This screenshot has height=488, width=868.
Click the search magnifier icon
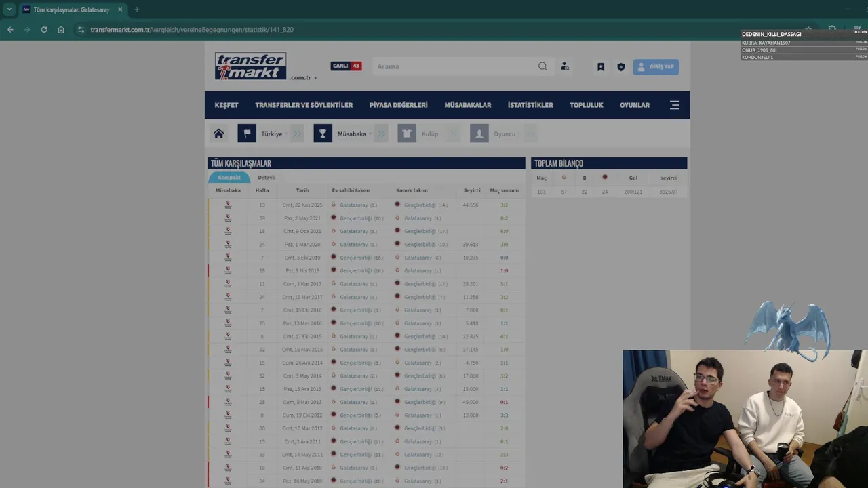click(x=542, y=66)
